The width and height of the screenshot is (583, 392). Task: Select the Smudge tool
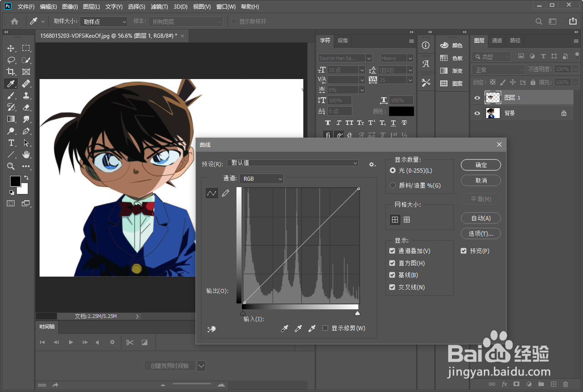coord(26,119)
